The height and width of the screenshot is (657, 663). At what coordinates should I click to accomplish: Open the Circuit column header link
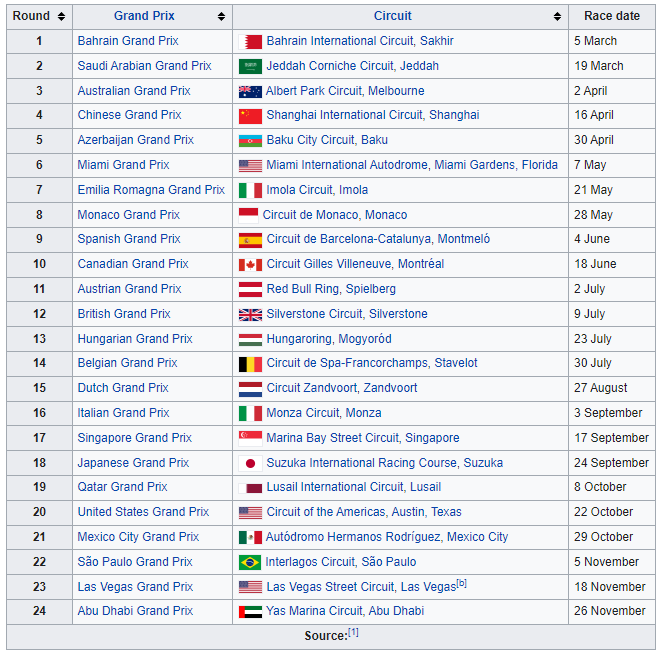click(x=392, y=16)
